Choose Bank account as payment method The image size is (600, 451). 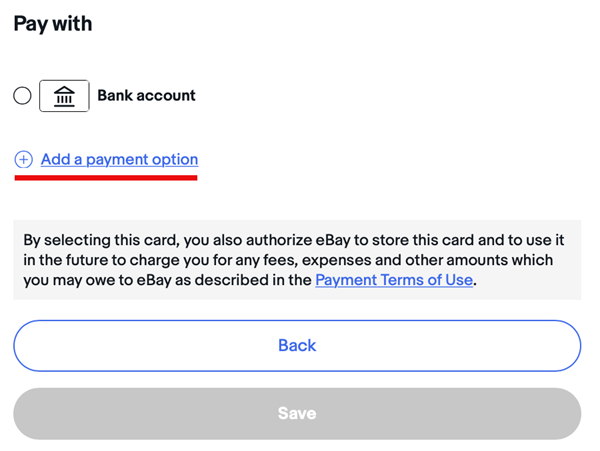pyautogui.click(x=22, y=96)
